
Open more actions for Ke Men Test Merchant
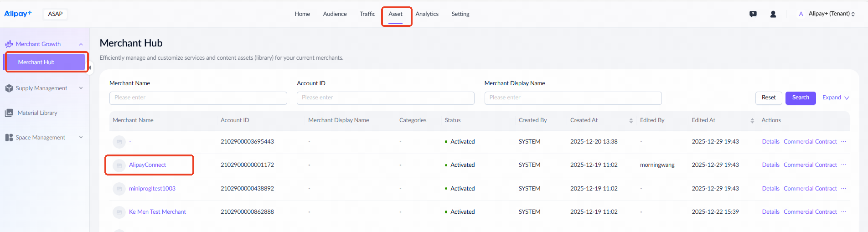pos(843,211)
